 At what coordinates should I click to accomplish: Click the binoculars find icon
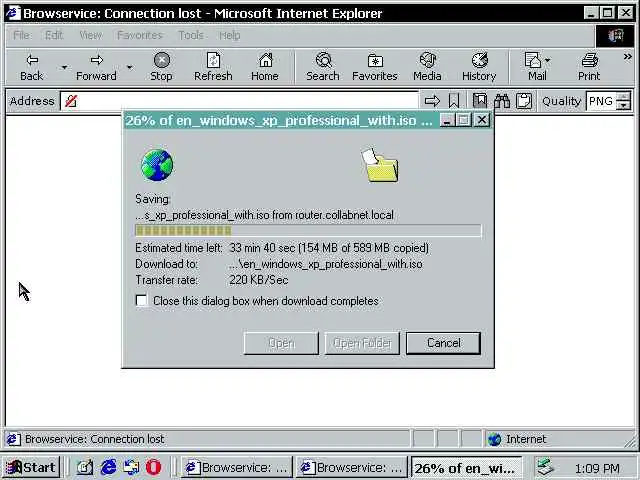pos(502,101)
